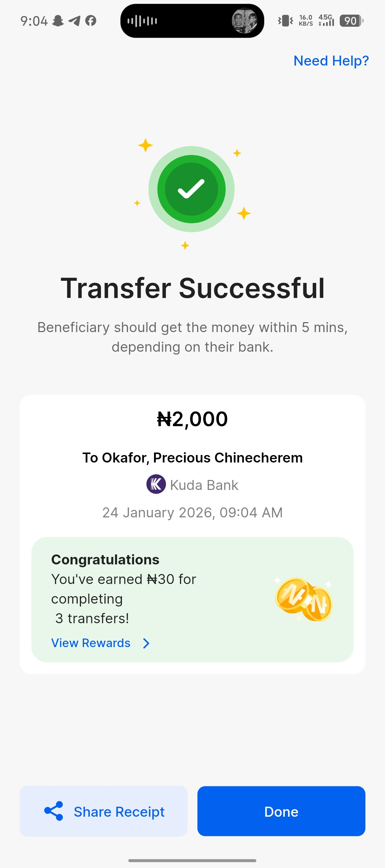The height and width of the screenshot is (868, 385).
Task: Tap the profile thumbnail in the notch pill
Action: 245,21
